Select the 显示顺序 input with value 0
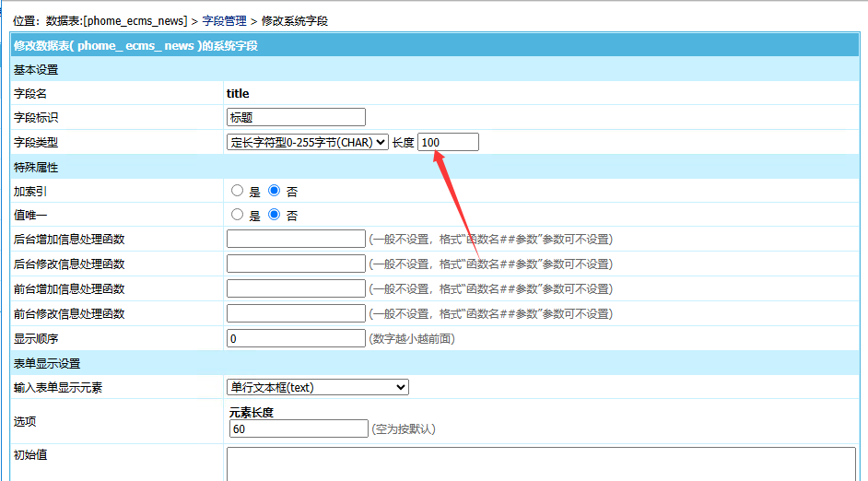 (296, 338)
